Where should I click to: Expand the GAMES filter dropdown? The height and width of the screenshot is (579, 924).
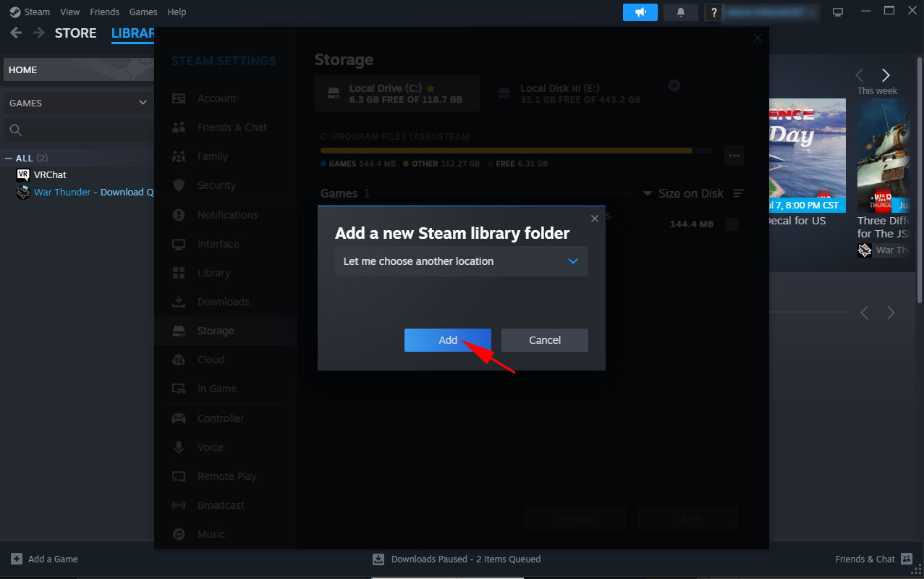click(78, 103)
